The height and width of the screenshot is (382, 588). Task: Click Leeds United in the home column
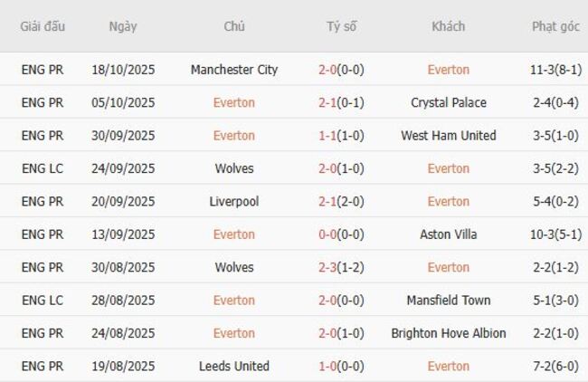[x=234, y=367]
